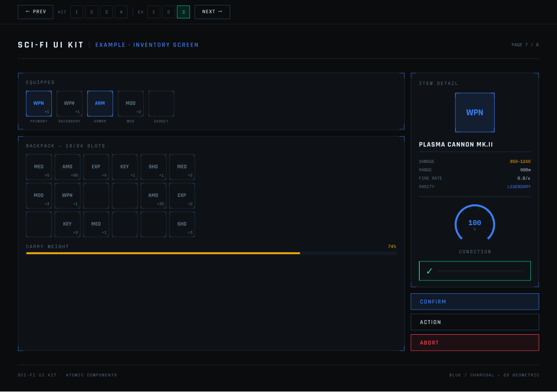Click the empty GADGET equipment slot
557x392 pixels.
click(161, 103)
